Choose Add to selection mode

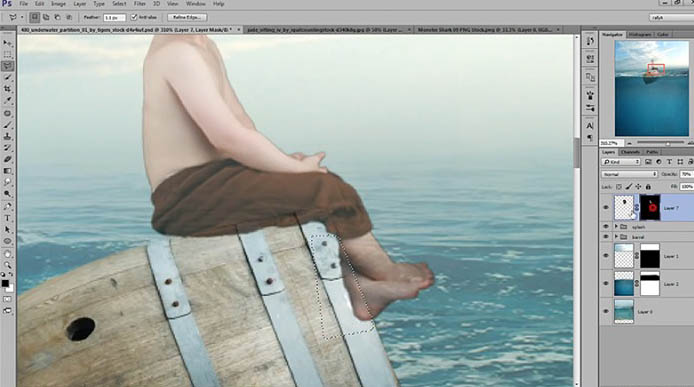46,17
